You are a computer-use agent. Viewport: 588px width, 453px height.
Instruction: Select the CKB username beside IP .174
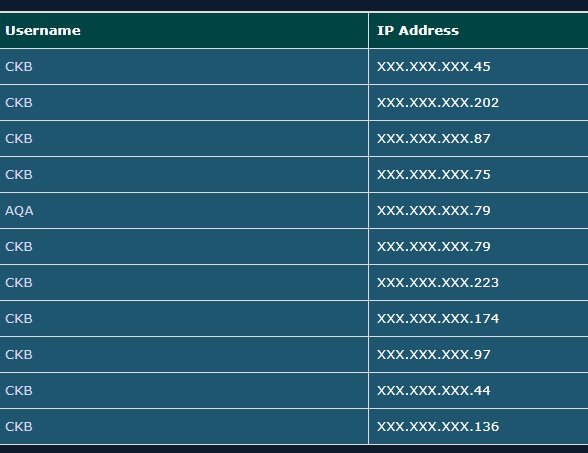(19, 319)
